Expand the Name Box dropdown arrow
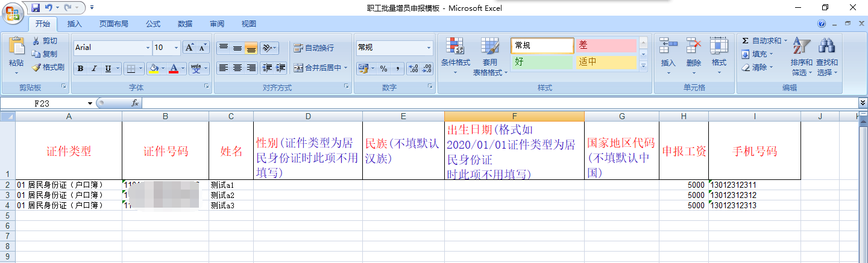 90,104
